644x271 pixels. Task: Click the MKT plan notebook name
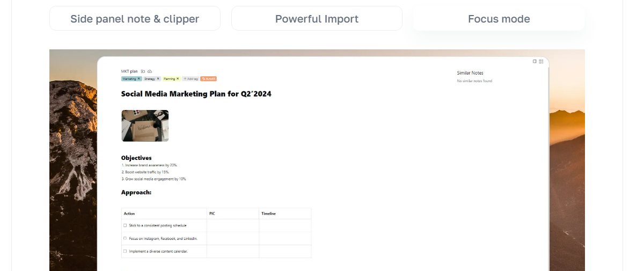129,71
